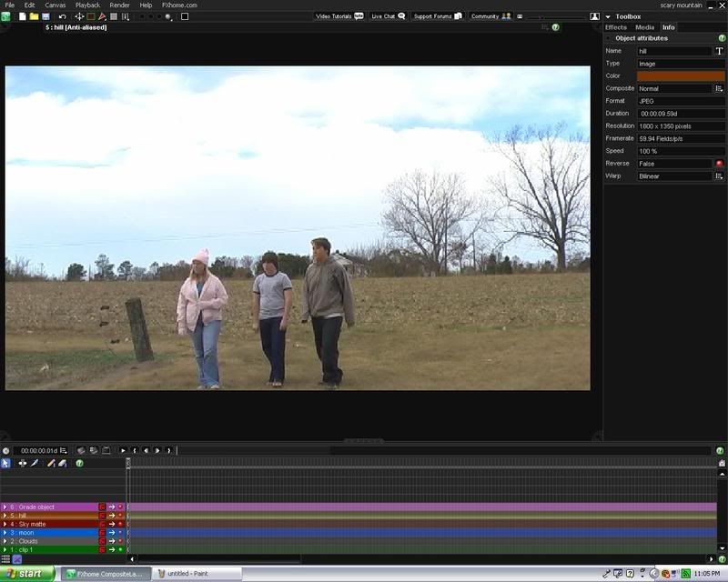Expand the Clouds layer
The image size is (728, 582).
tap(5, 541)
